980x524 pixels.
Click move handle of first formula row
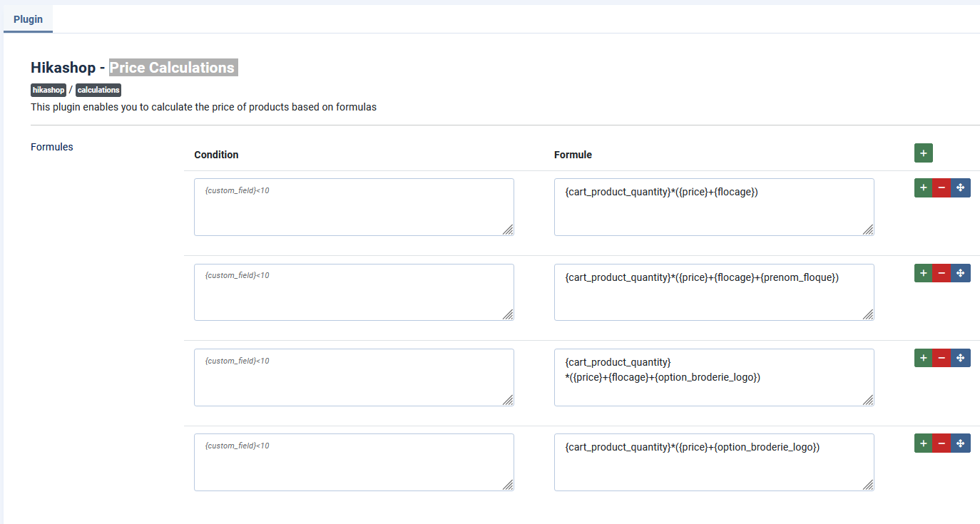pyautogui.click(x=961, y=188)
